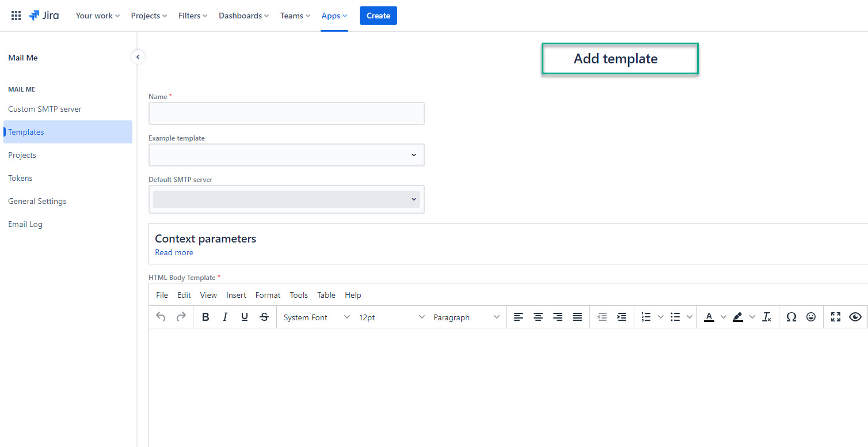The height and width of the screenshot is (447, 868).
Task: Open the System Font selector
Action: pyautogui.click(x=316, y=317)
